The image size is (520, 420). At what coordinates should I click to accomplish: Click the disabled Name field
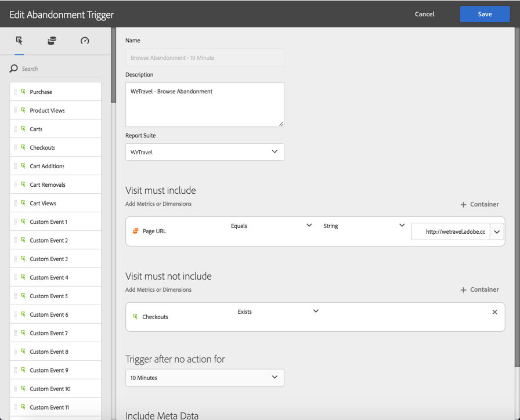pyautogui.click(x=205, y=57)
